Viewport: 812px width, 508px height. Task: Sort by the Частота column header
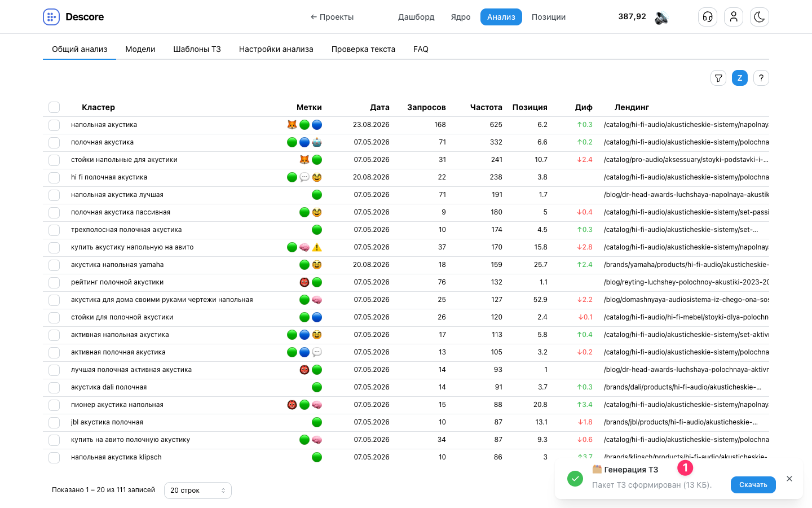(486, 107)
